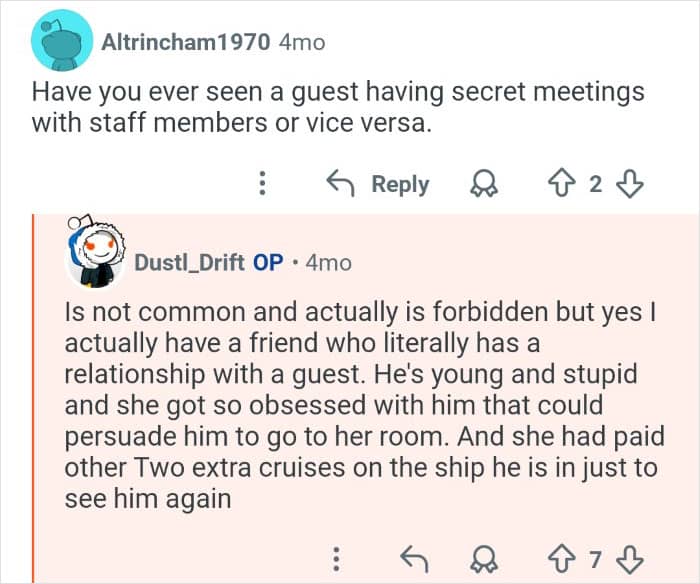
Task: Click the 4mo timestamp on Dustl_Drift's reply
Action: click(328, 262)
